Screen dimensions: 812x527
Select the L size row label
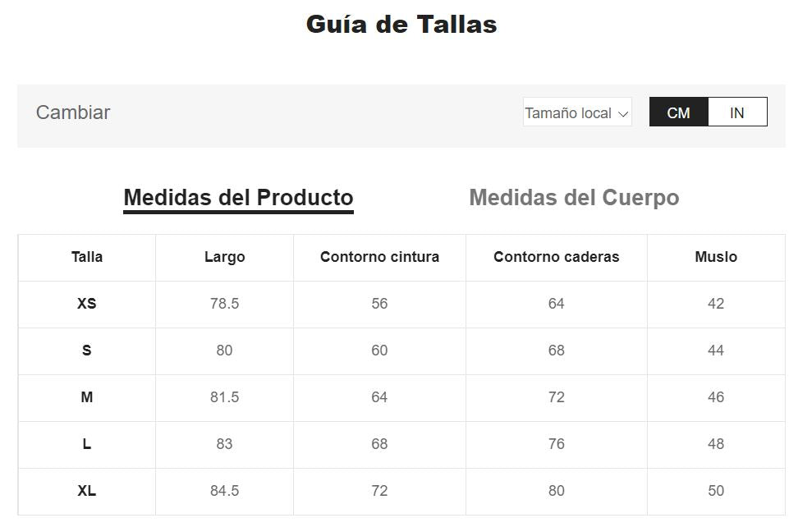click(x=87, y=444)
